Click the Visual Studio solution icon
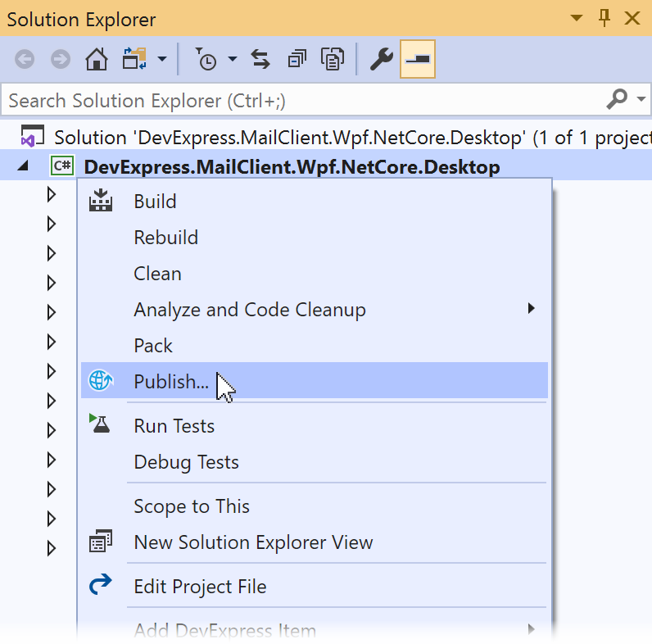Screen dimensions: 652x644 [x=33, y=136]
